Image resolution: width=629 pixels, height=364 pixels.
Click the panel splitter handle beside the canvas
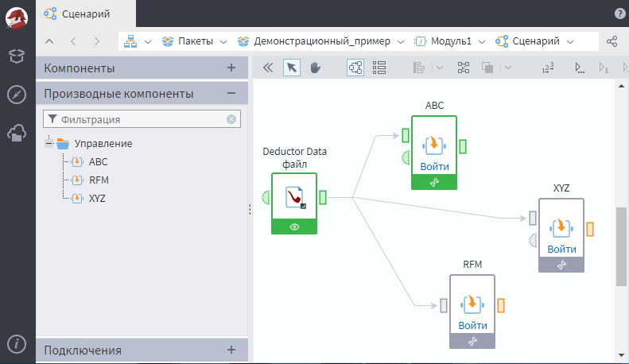point(250,209)
